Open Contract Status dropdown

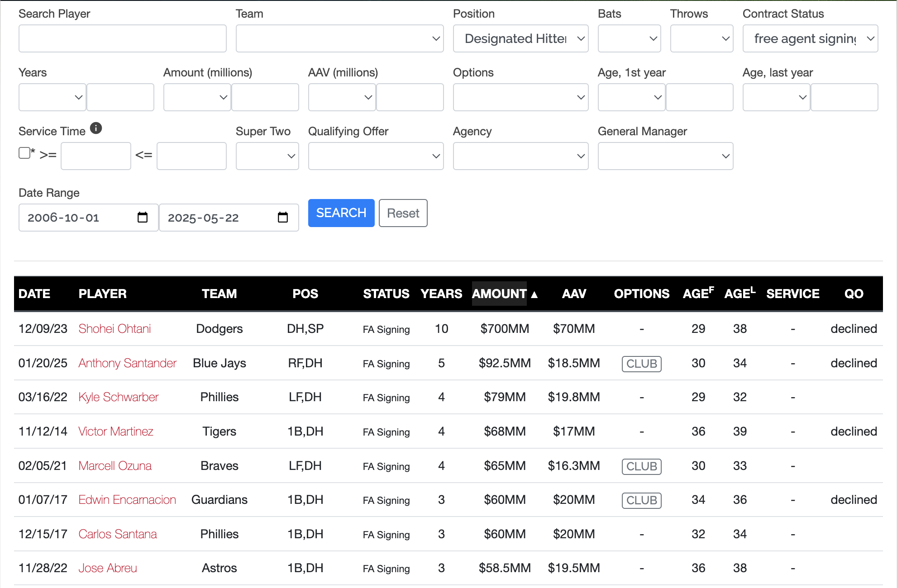810,38
